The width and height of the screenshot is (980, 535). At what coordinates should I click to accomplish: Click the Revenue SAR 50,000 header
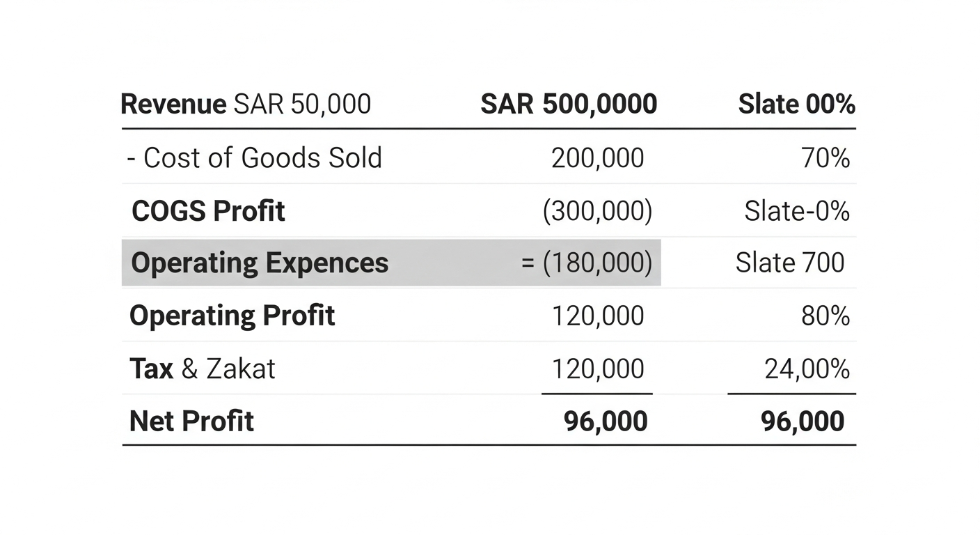246,104
